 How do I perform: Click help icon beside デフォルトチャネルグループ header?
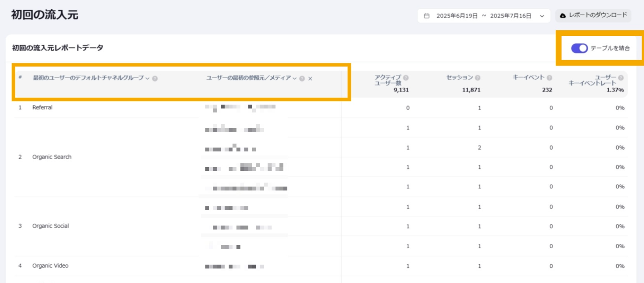[x=155, y=79]
